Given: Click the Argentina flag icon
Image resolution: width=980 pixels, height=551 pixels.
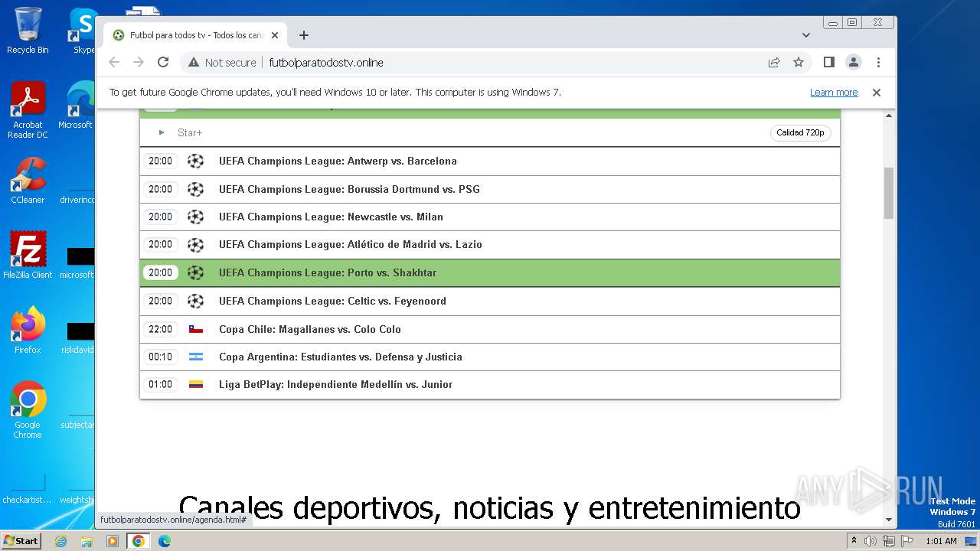Looking at the screenshot, I should [196, 357].
